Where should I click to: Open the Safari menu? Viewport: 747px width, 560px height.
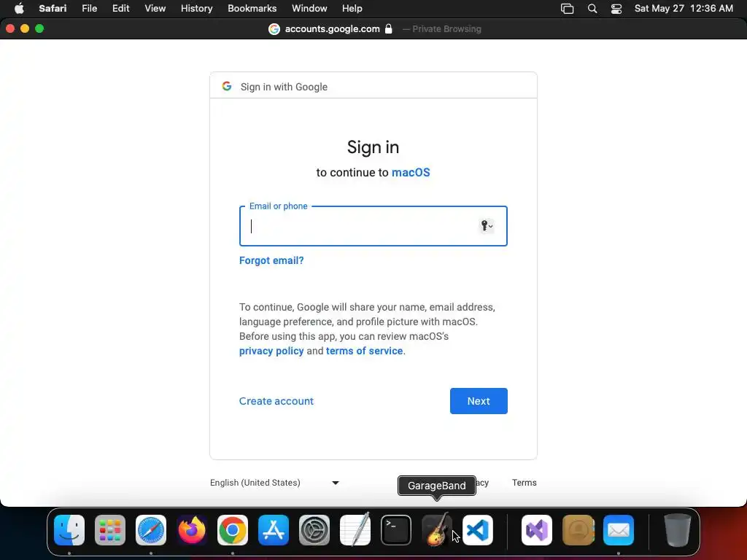53,9
